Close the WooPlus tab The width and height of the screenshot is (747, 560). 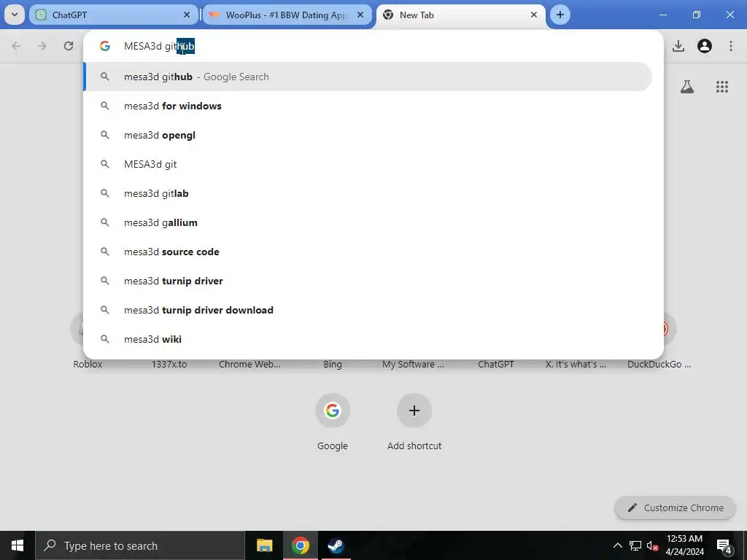(x=360, y=15)
